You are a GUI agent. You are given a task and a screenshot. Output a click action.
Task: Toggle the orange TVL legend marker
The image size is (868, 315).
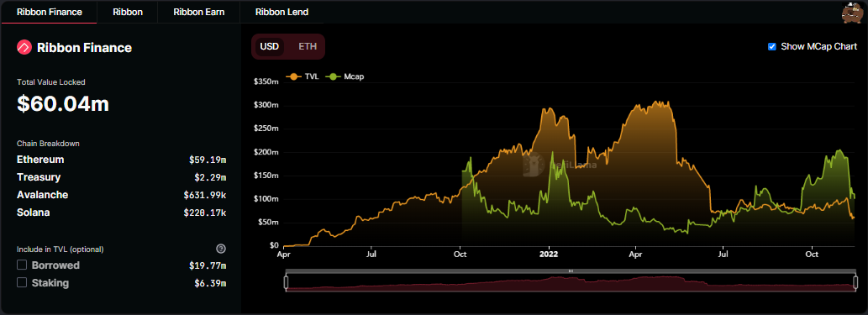[x=293, y=77]
